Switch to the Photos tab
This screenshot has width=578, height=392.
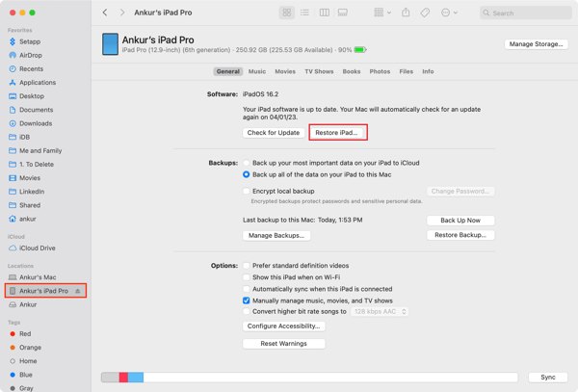tap(380, 71)
